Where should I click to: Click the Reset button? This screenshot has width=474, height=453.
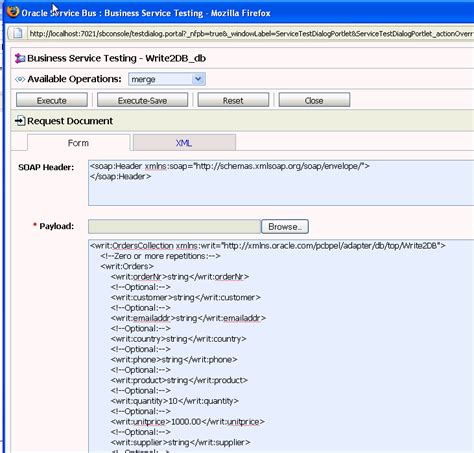pos(233,100)
